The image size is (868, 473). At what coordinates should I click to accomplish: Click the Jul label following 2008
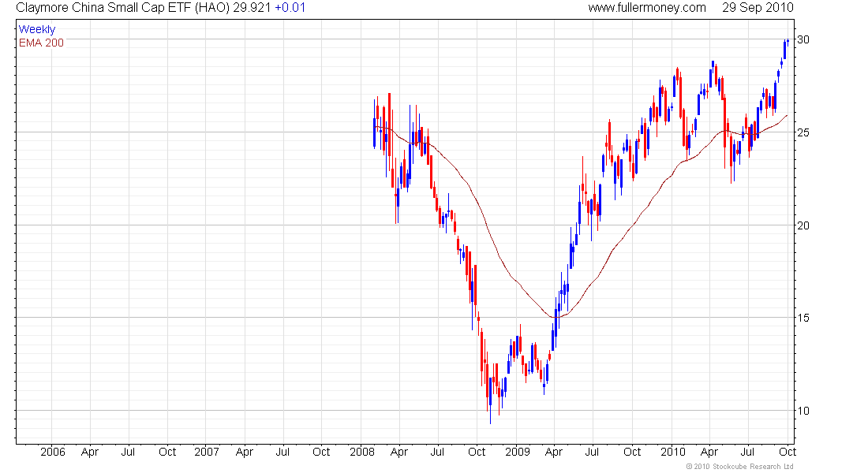[437, 452]
